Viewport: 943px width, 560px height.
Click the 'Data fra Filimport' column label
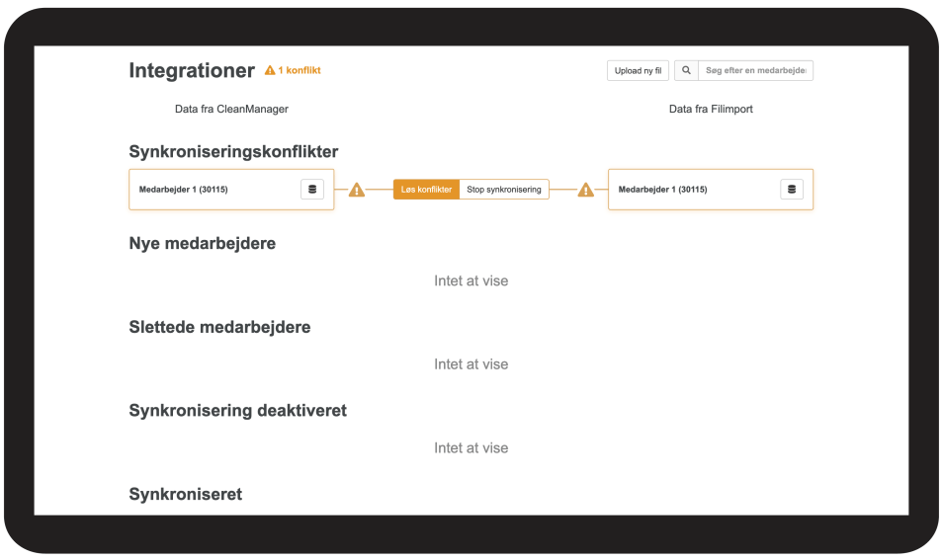tap(711, 109)
